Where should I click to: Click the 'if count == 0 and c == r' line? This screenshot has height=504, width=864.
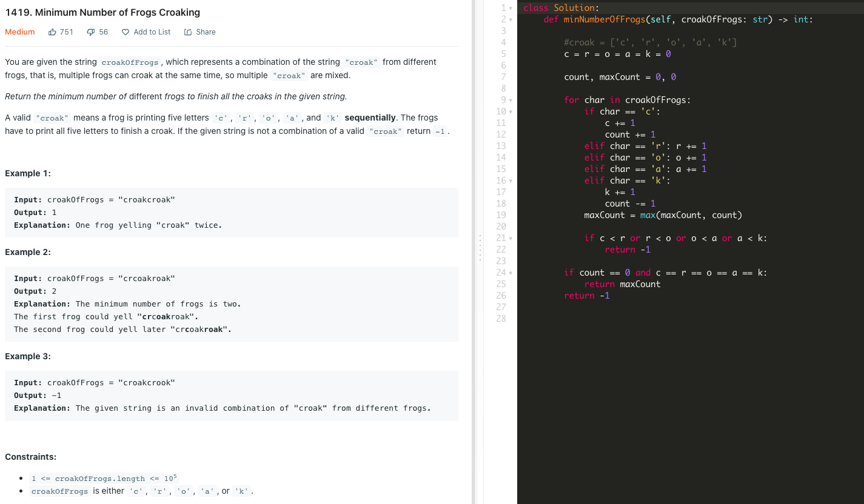[x=666, y=273]
